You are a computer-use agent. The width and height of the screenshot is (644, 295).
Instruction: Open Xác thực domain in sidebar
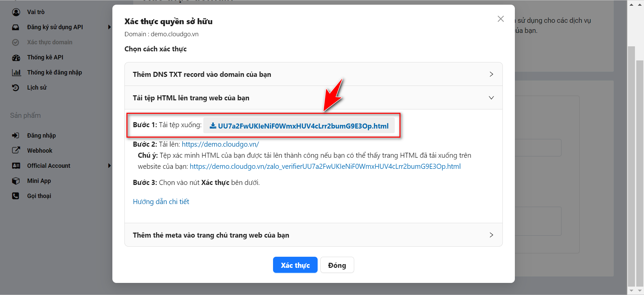(50, 42)
